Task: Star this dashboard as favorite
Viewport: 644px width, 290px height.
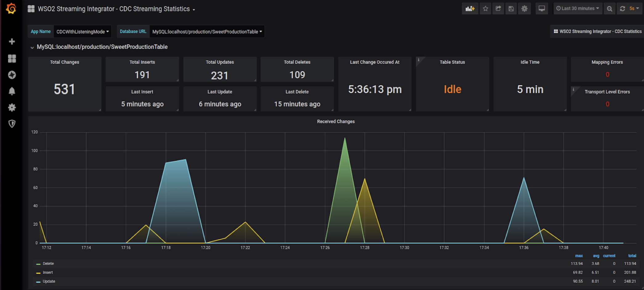Action: tap(486, 9)
